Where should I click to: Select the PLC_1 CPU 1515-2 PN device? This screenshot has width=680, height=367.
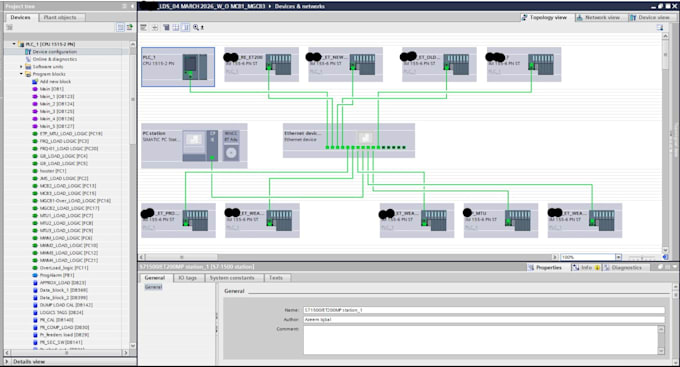point(178,67)
